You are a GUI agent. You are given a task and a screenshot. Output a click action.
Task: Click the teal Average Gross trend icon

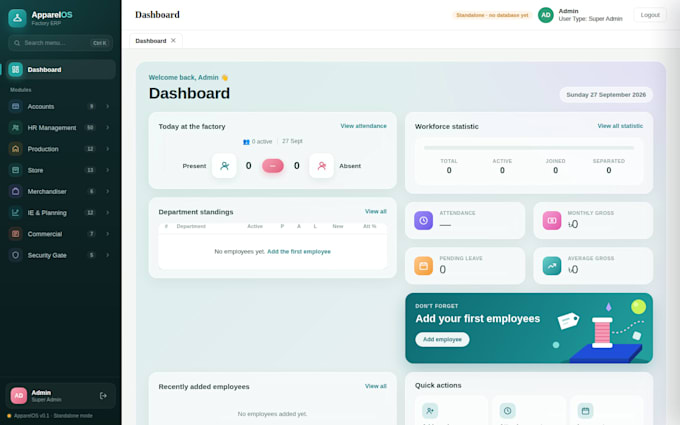[x=552, y=266]
